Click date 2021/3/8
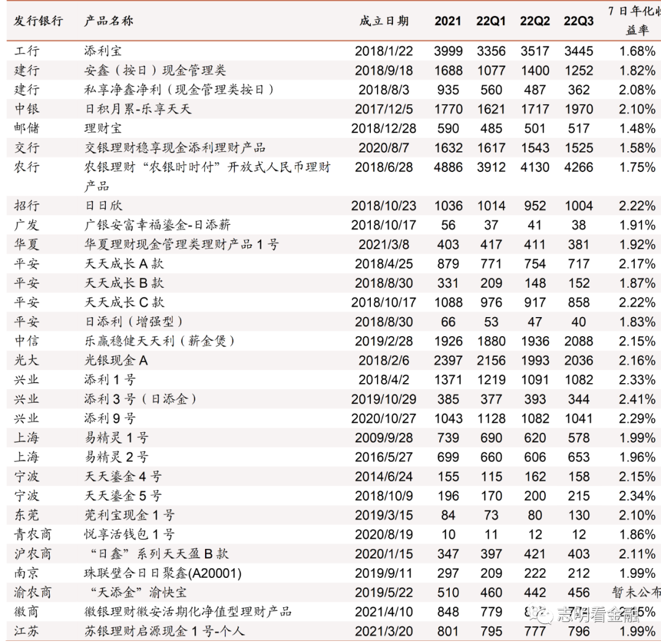The height and width of the screenshot is (644, 661). click(384, 245)
